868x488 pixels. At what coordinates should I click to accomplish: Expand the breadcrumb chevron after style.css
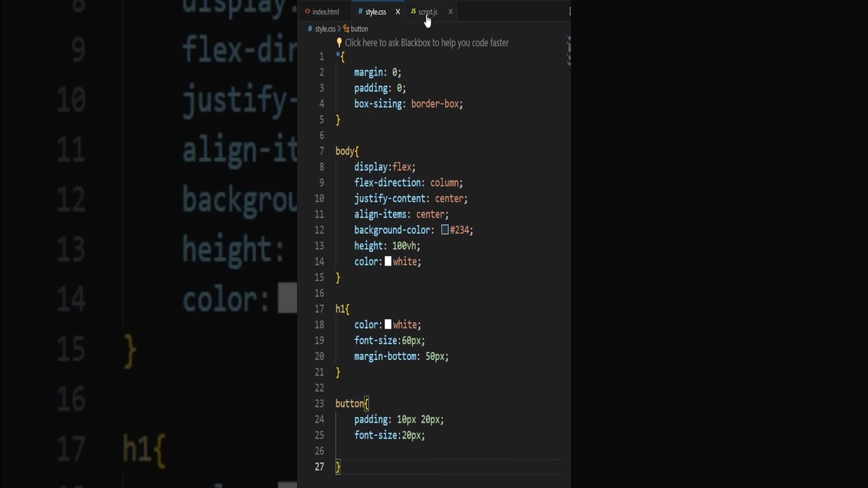point(339,29)
